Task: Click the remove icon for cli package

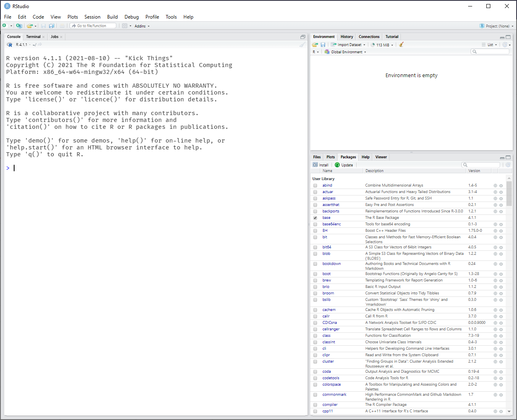Action: [501, 349]
